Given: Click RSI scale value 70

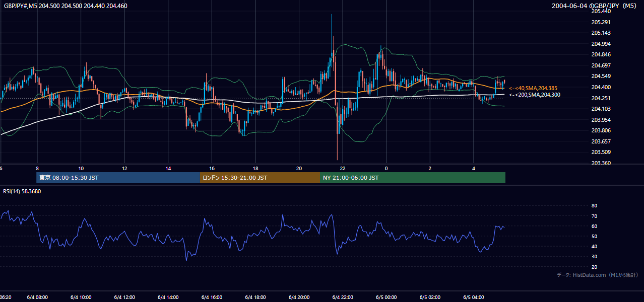Looking at the screenshot, I should tap(594, 216).
